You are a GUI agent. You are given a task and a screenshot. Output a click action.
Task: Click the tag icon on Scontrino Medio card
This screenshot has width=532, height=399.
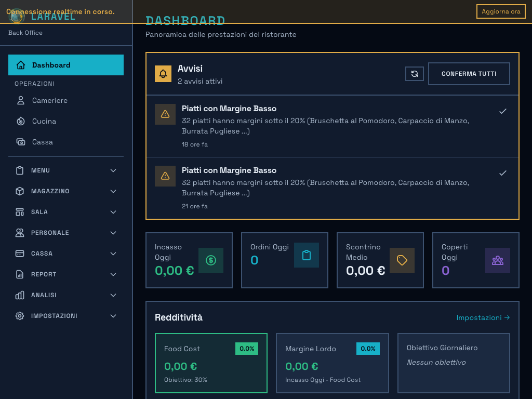[402, 260]
